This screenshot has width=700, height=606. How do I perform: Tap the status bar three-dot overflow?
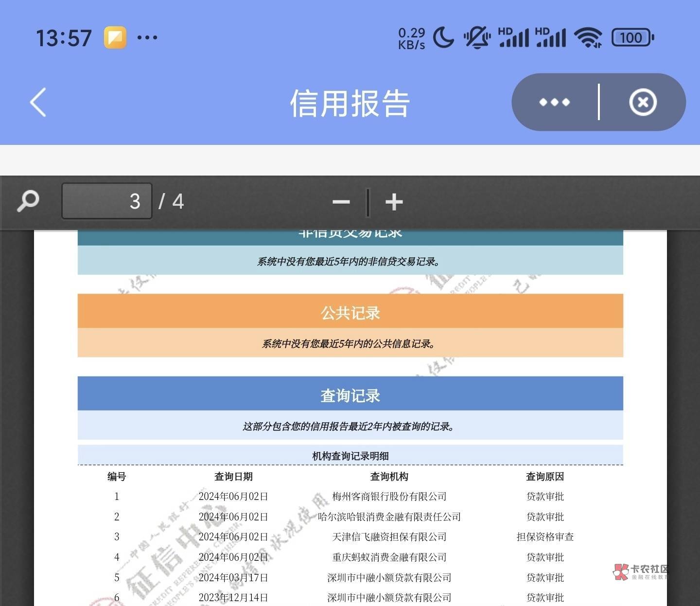pyautogui.click(x=147, y=37)
